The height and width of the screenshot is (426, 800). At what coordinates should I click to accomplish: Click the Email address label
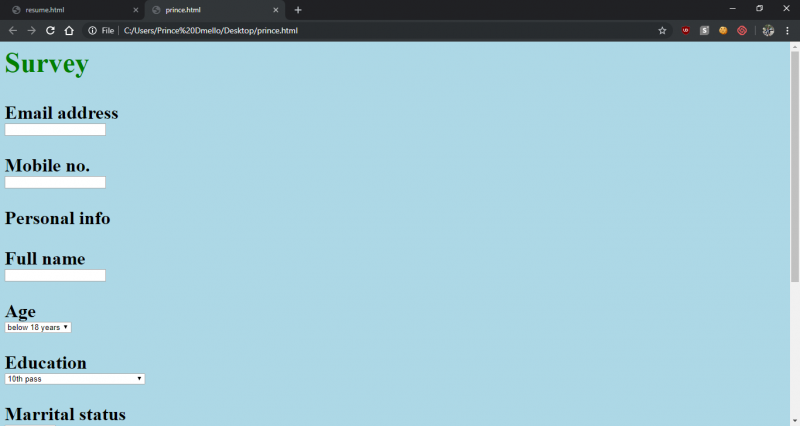pyautogui.click(x=62, y=113)
